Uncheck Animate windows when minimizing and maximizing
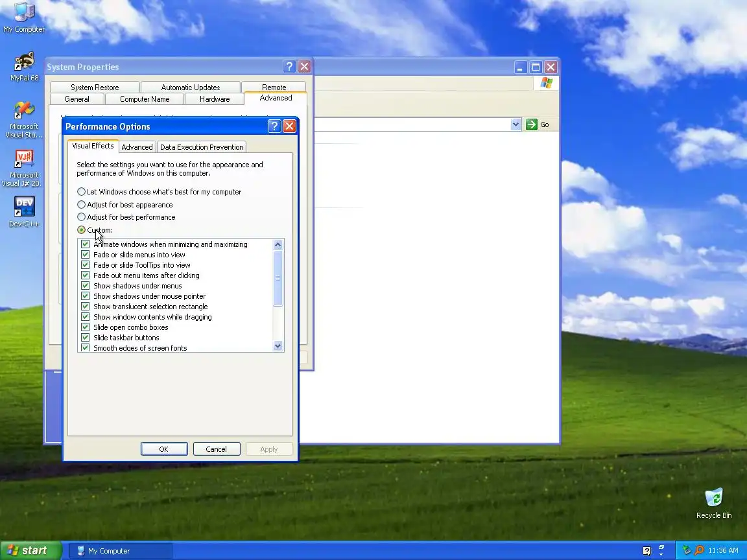This screenshot has width=747, height=560. tap(86, 244)
